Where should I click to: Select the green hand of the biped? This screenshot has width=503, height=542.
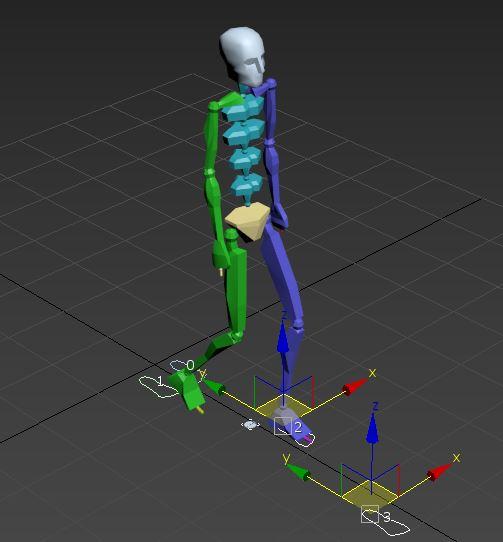click(220, 255)
